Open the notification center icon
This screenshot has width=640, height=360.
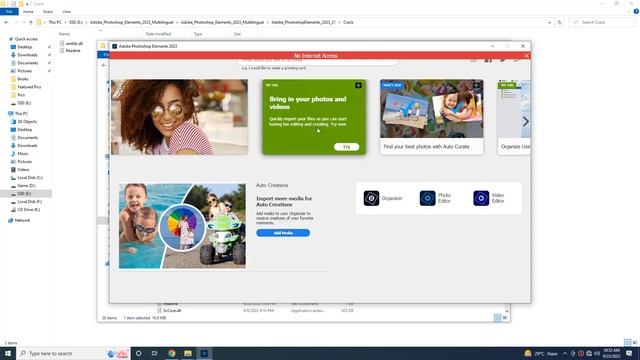[629, 353]
